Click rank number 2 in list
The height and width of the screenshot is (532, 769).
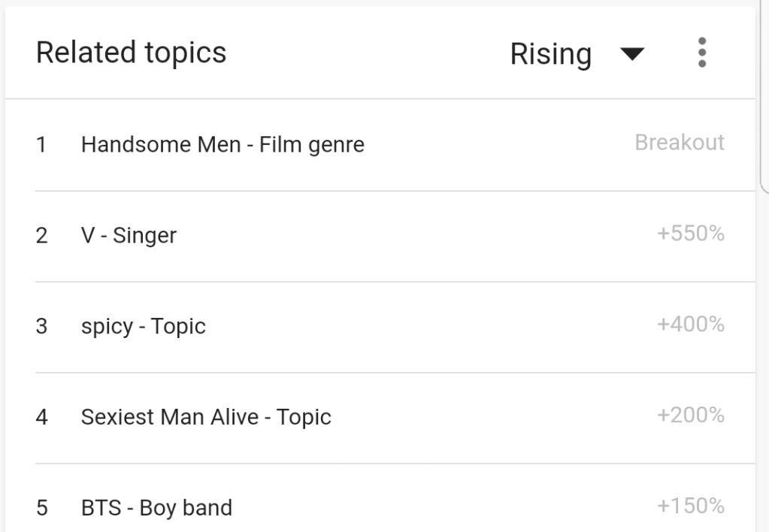(x=42, y=235)
